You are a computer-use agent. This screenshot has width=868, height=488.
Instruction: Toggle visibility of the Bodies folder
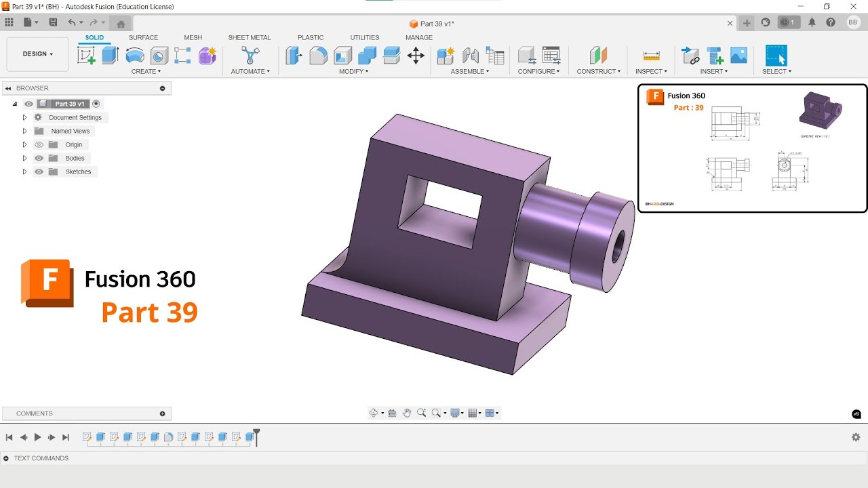pyautogui.click(x=39, y=158)
